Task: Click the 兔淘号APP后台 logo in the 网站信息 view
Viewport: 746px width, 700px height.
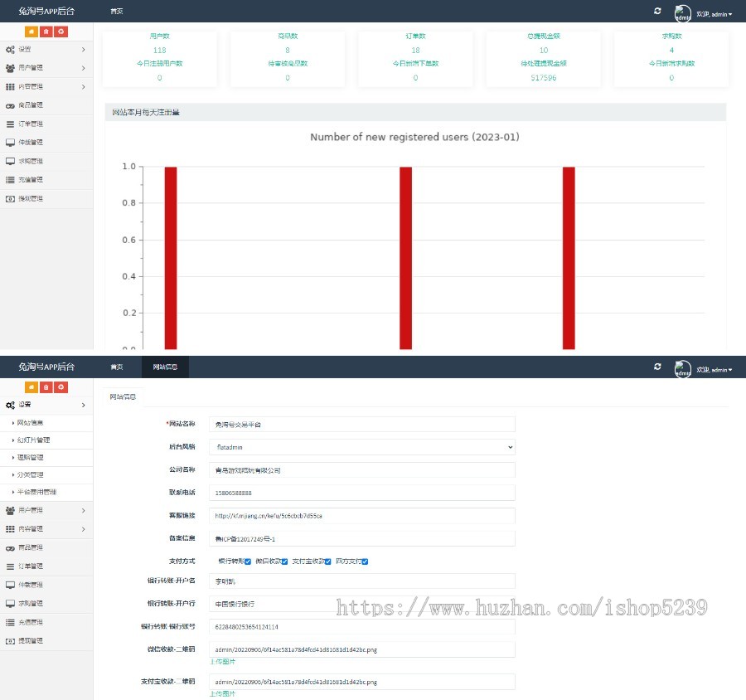Action: [46, 367]
